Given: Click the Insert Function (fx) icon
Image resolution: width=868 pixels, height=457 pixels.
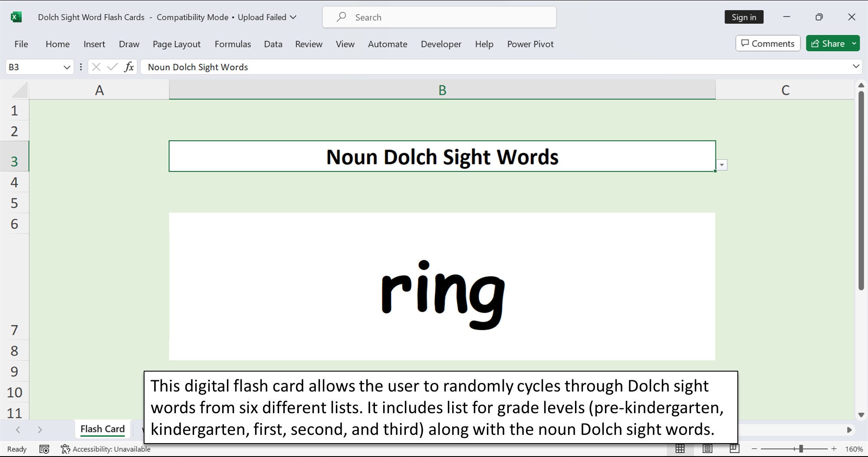Looking at the screenshot, I should click(128, 67).
